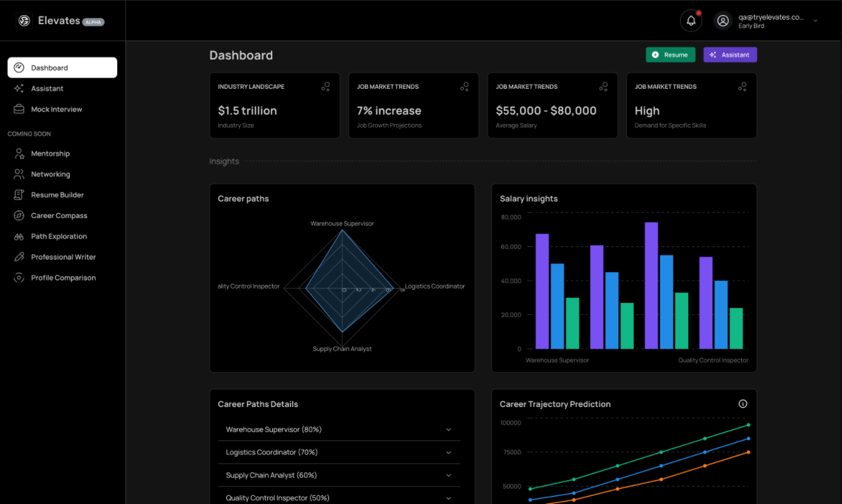This screenshot has width=842, height=504.
Task: Click the Logistics Coordinator (70%) row text
Action: [272, 452]
